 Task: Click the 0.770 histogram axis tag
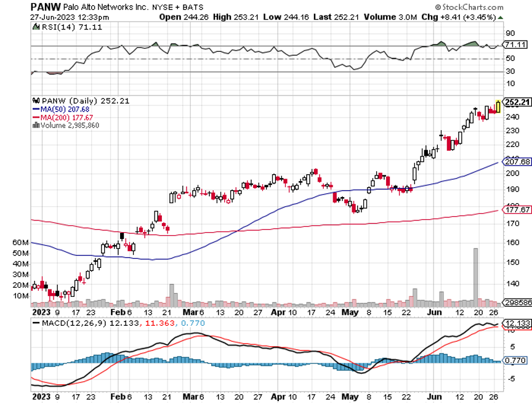[515, 360]
